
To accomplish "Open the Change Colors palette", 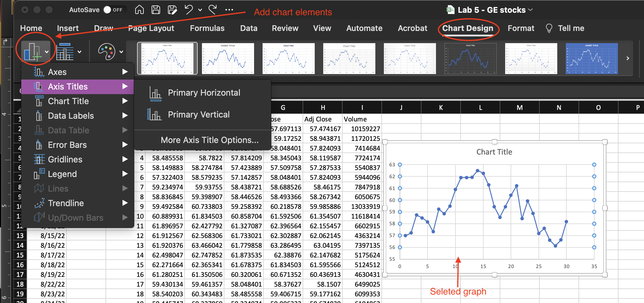I will [x=107, y=52].
